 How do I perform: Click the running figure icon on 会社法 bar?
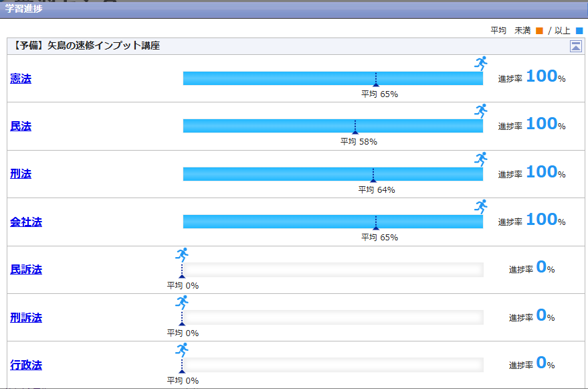click(x=481, y=207)
